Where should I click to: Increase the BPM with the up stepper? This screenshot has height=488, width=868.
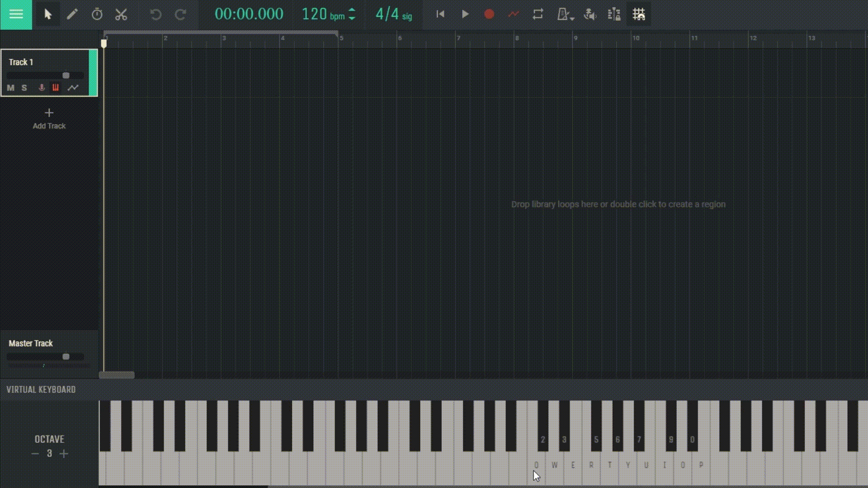[352, 10]
